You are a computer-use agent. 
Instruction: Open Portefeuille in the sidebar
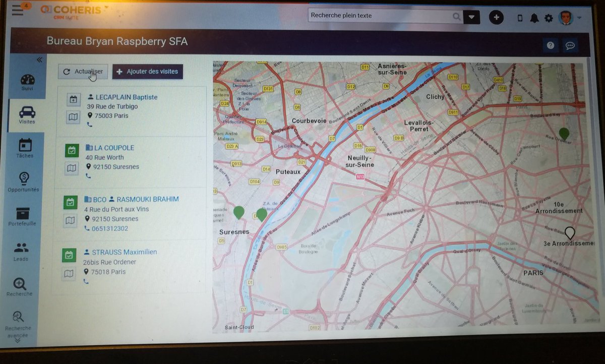point(23,216)
